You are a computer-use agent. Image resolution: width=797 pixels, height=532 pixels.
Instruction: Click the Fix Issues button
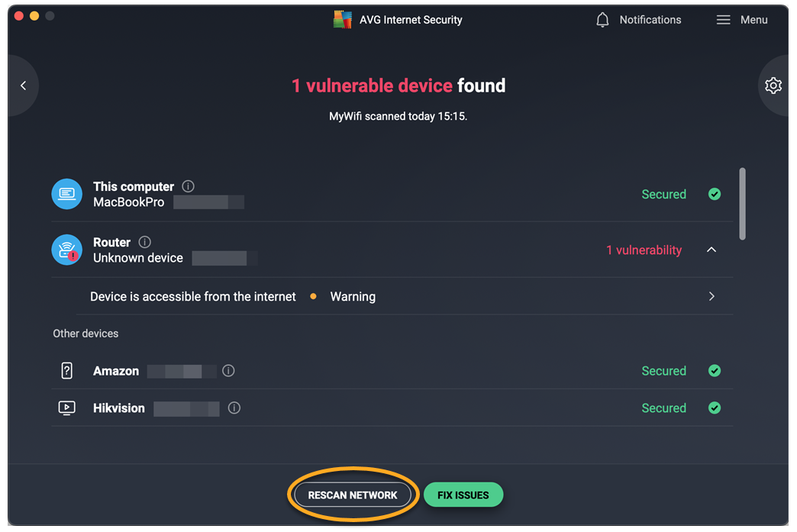[x=463, y=495]
